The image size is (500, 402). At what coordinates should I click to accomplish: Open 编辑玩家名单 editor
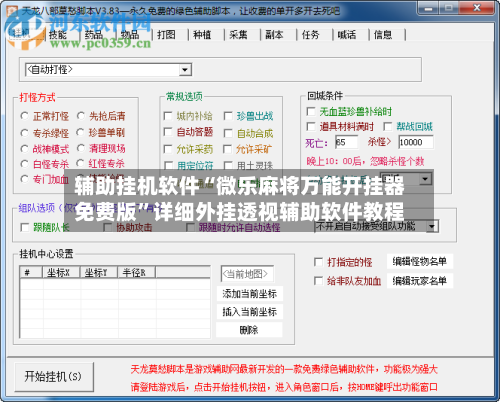click(x=420, y=281)
